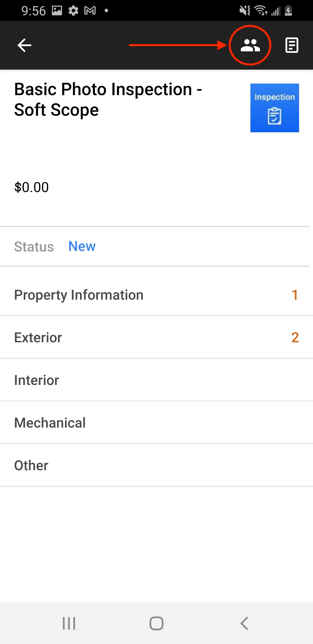313x644 pixels.
Task: Tap the Android home button
Action: point(156,623)
